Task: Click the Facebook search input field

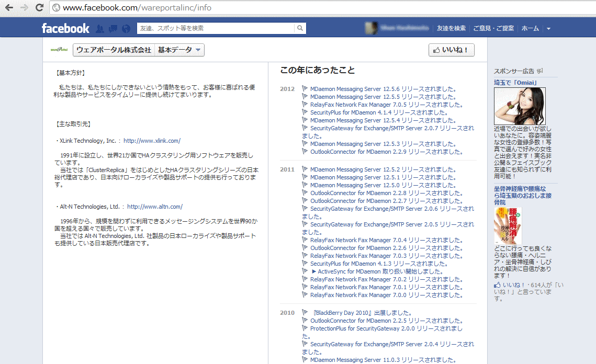Action: 216,28
